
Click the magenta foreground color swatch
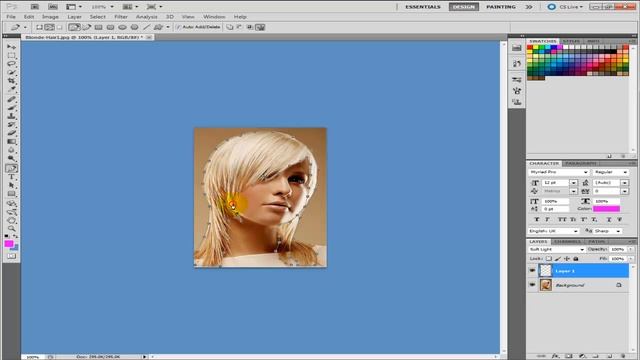(x=9, y=244)
